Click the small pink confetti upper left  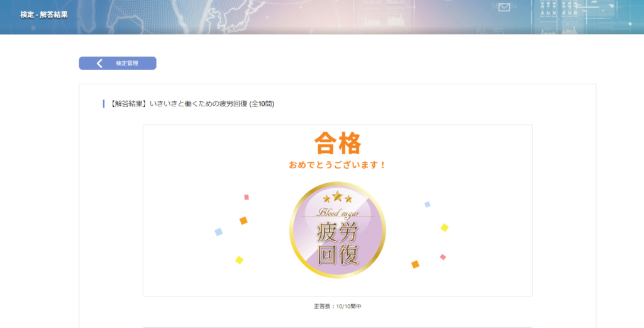[247, 197]
